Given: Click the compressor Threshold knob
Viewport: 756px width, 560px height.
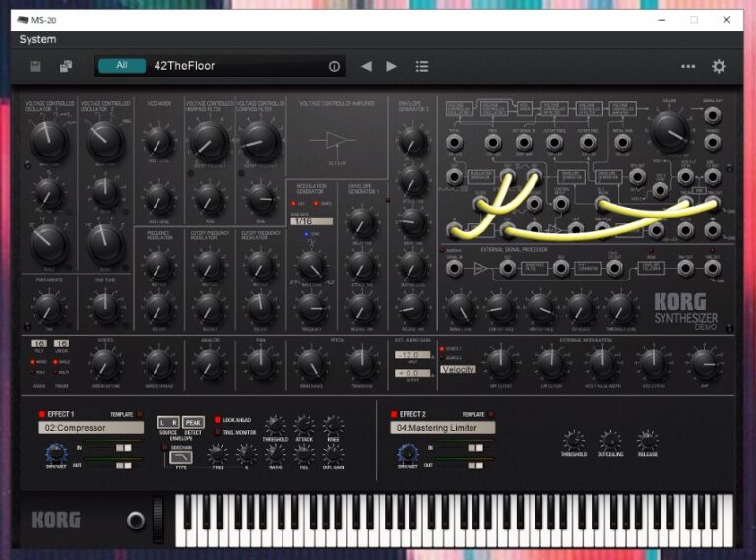Looking at the screenshot, I should 275,425.
